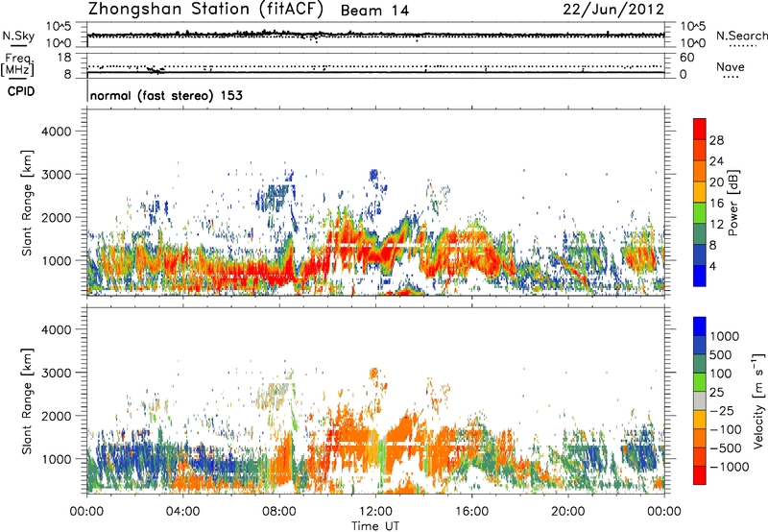Screen dimensions: 768x532
Task: Click the right '10^0' search-noise axis value
Action: pyautogui.click(x=692, y=43)
